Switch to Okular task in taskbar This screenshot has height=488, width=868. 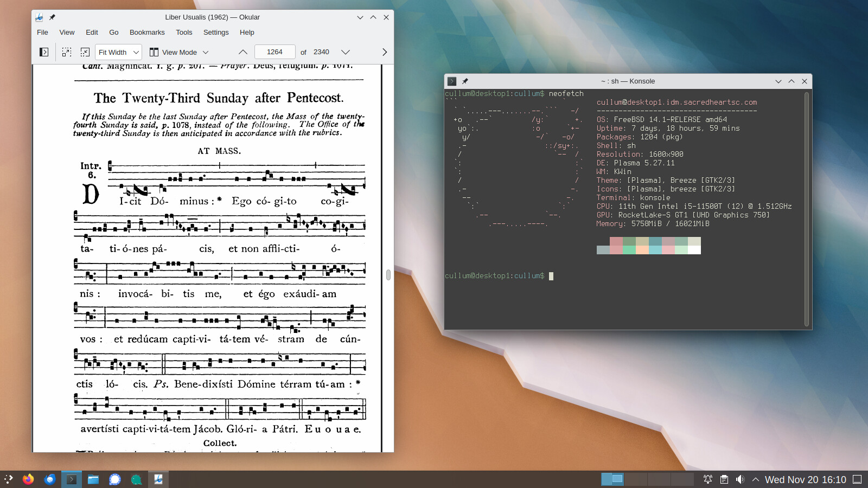coord(158,479)
